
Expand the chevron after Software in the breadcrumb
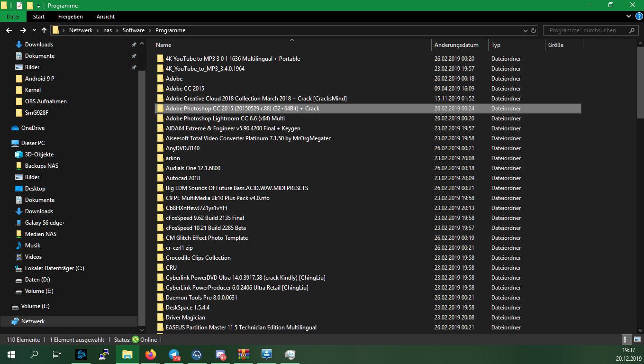coord(150,30)
